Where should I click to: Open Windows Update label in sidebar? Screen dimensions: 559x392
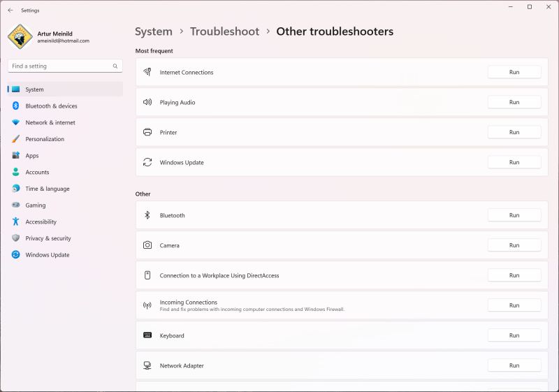coord(48,255)
